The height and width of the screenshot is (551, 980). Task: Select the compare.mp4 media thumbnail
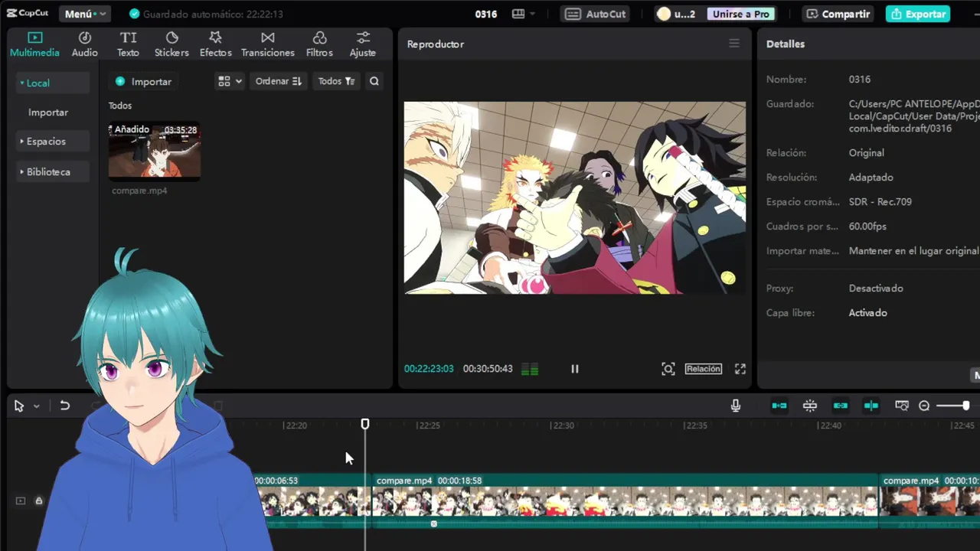(155, 151)
